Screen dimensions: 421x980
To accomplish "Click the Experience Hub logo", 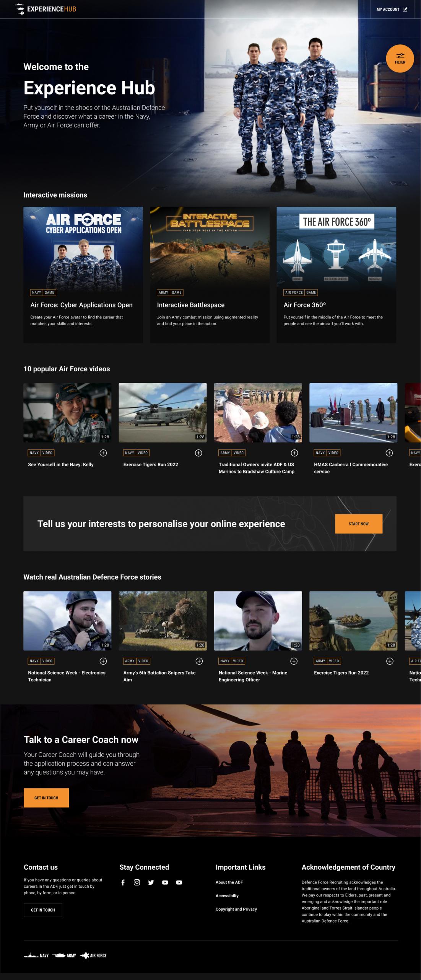I will tap(46, 9).
